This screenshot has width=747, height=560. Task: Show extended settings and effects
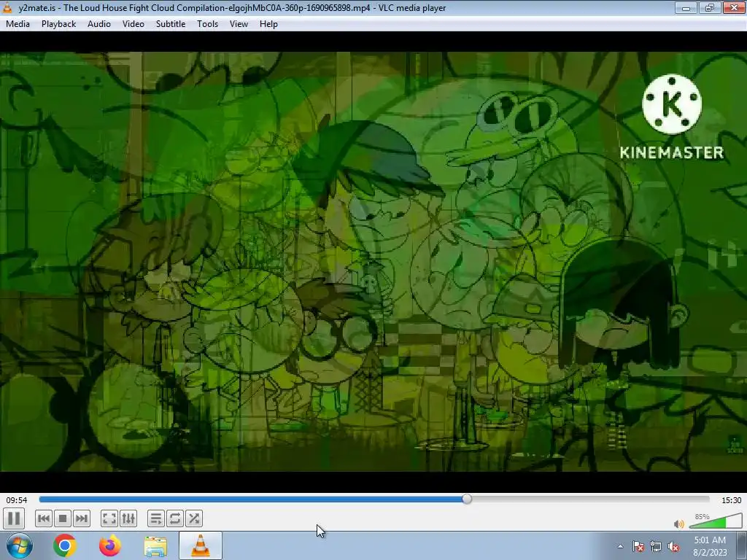tap(128, 518)
